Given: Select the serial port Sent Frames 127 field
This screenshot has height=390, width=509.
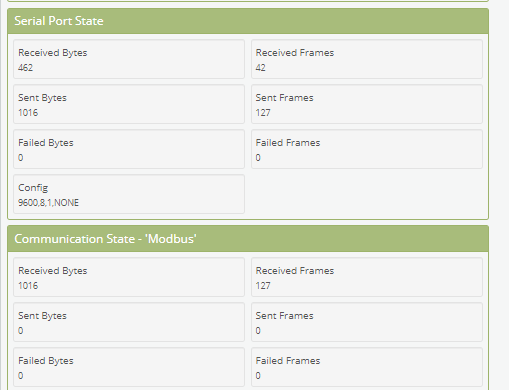Looking at the screenshot, I should tap(367, 104).
